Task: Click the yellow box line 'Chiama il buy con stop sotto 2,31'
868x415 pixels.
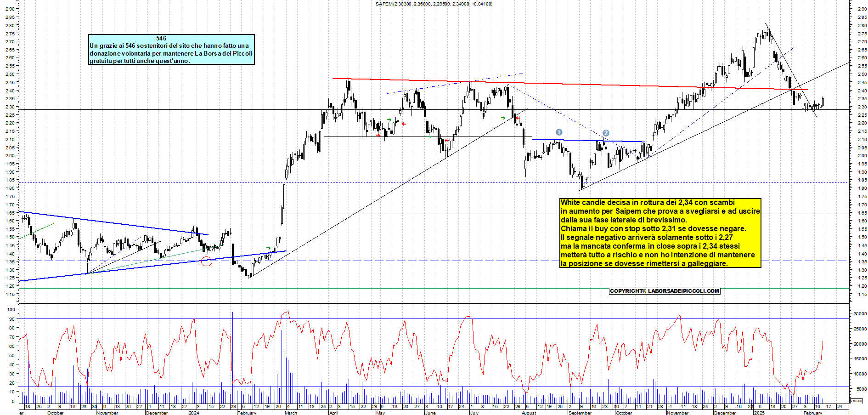Action: tap(653, 228)
